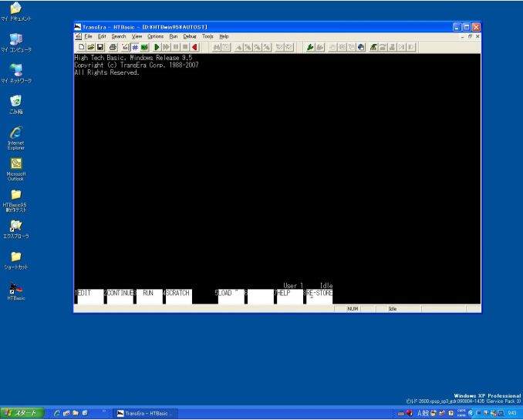The image size is (523, 420).
Task: Open the Debug menu
Action: point(190,36)
